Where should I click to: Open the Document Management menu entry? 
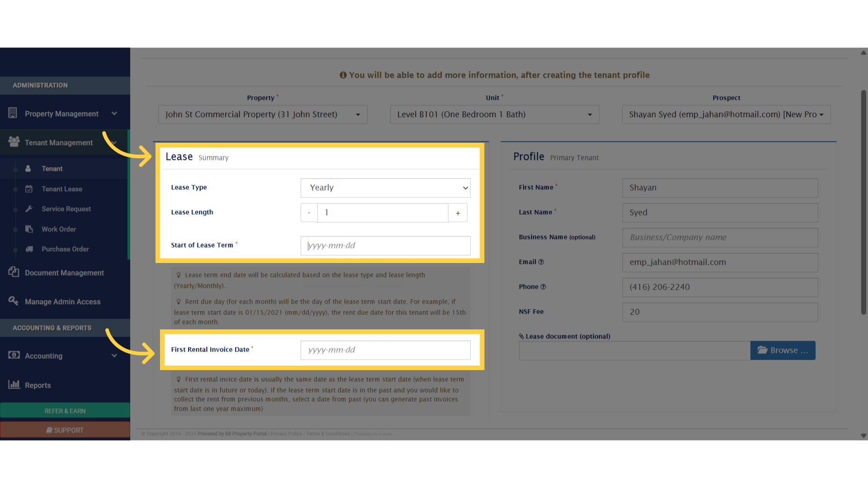point(65,272)
